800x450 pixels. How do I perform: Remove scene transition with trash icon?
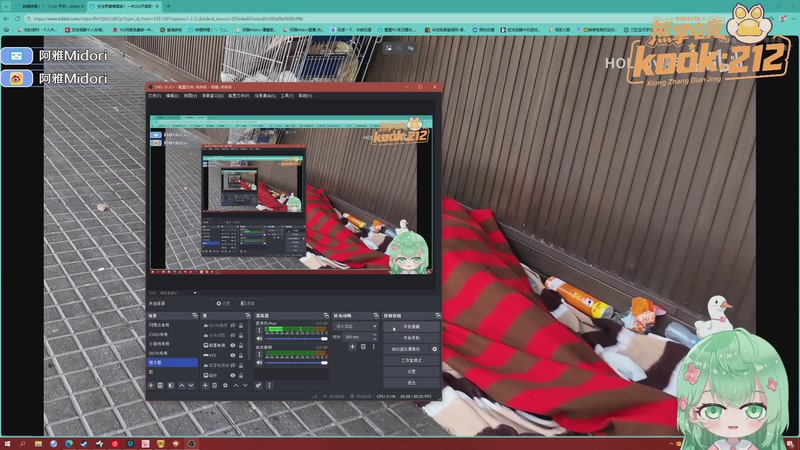[x=363, y=346]
